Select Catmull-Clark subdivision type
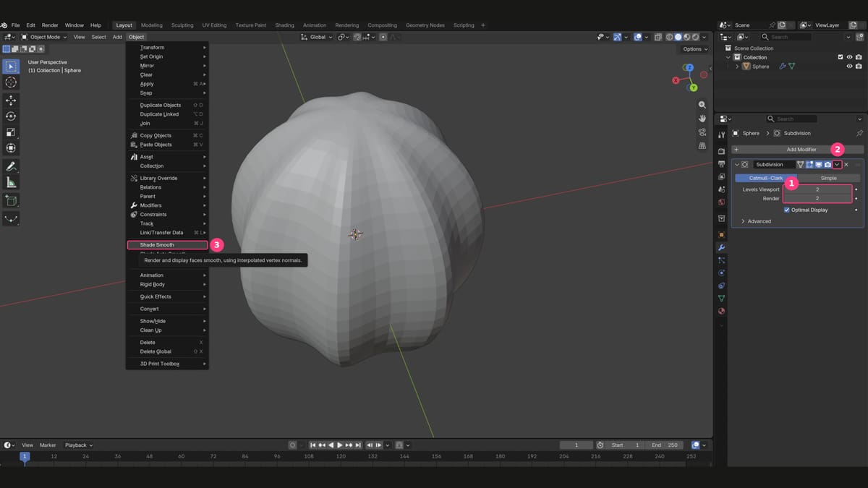868x488 pixels. click(766, 178)
